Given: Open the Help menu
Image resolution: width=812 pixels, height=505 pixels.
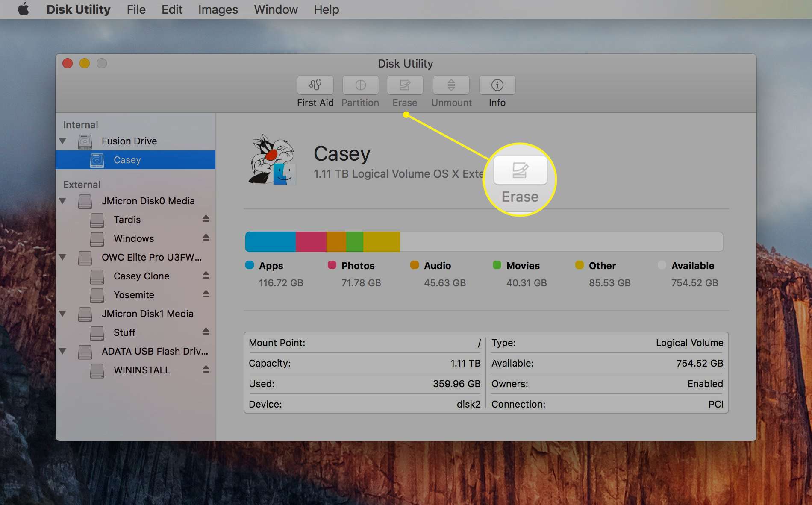Looking at the screenshot, I should click(x=326, y=9).
